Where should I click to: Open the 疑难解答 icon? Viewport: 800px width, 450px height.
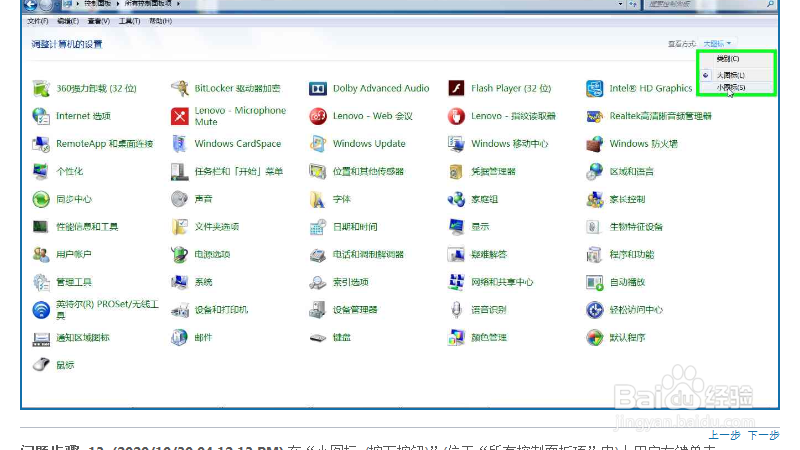point(456,254)
